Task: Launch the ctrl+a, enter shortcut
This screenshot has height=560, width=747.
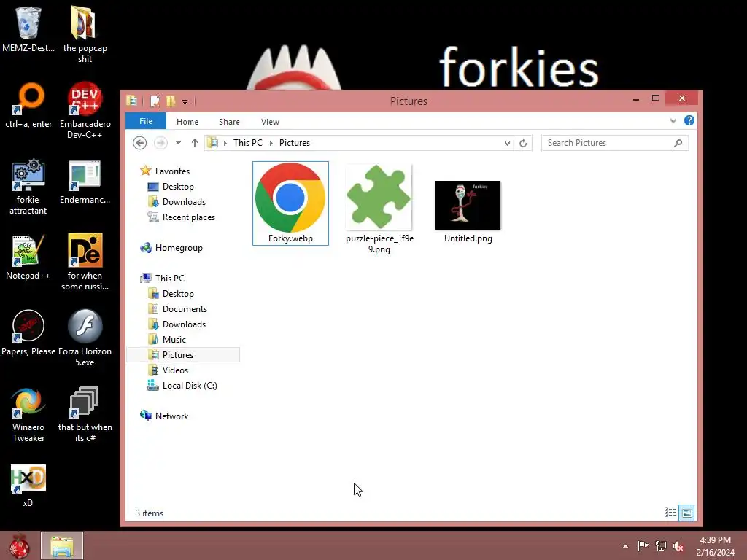Action: point(28,105)
